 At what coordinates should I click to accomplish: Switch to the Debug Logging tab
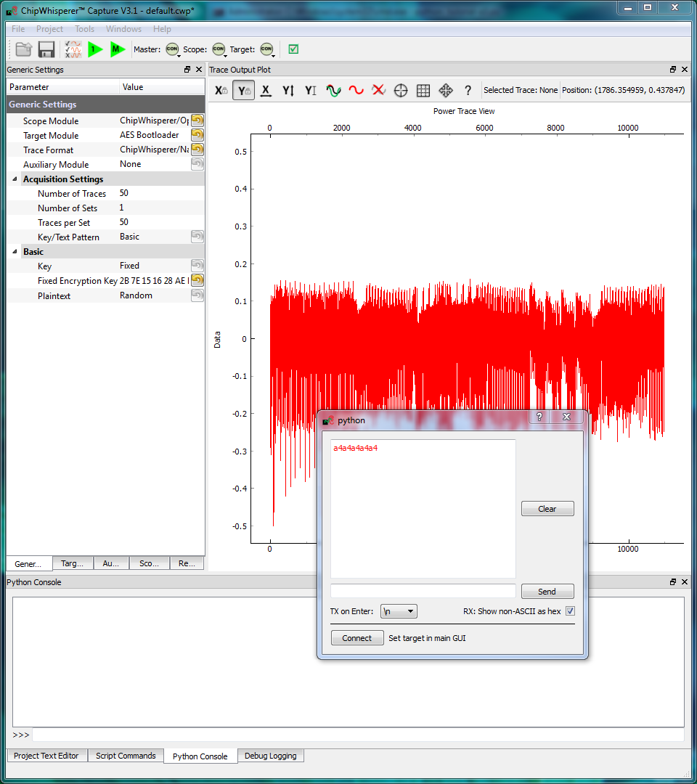click(x=270, y=756)
